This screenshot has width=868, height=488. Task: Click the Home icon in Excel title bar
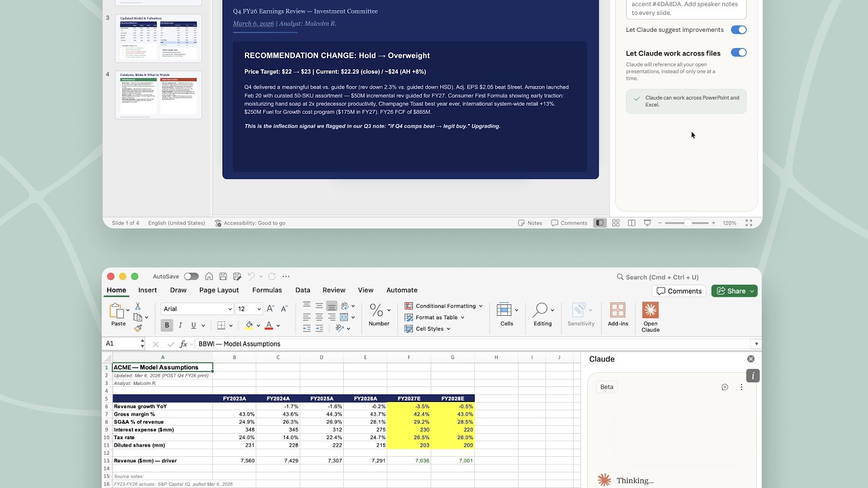[x=209, y=277]
